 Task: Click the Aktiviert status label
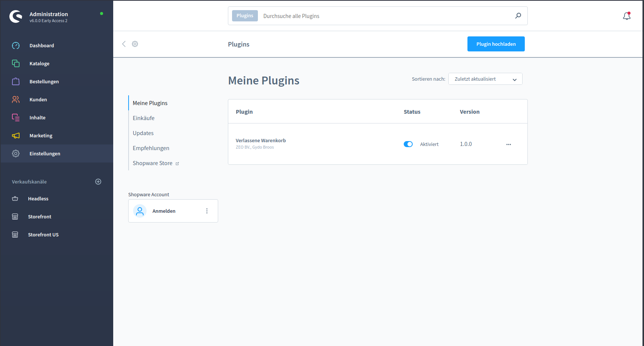pos(429,144)
